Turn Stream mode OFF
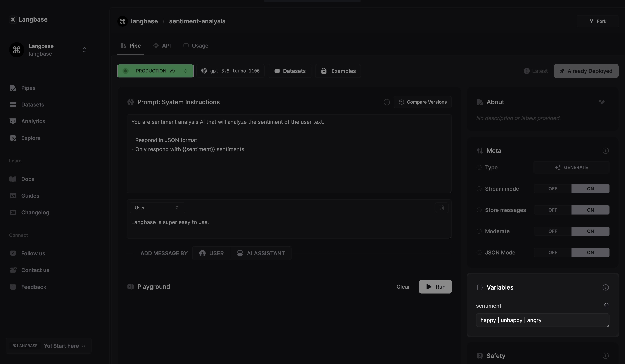 pos(553,189)
